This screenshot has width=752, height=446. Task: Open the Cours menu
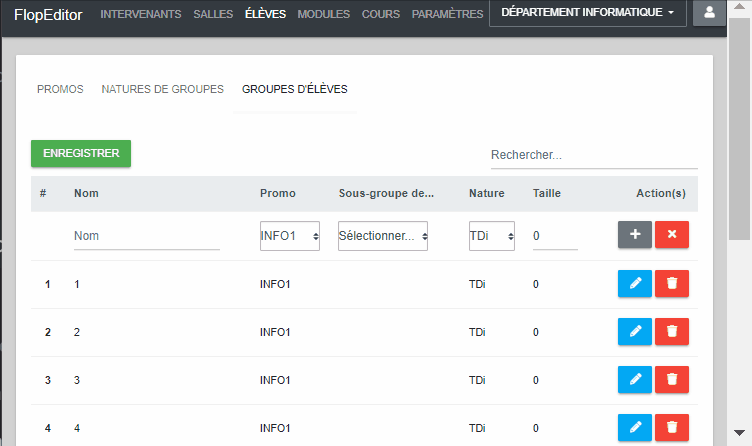coord(381,14)
